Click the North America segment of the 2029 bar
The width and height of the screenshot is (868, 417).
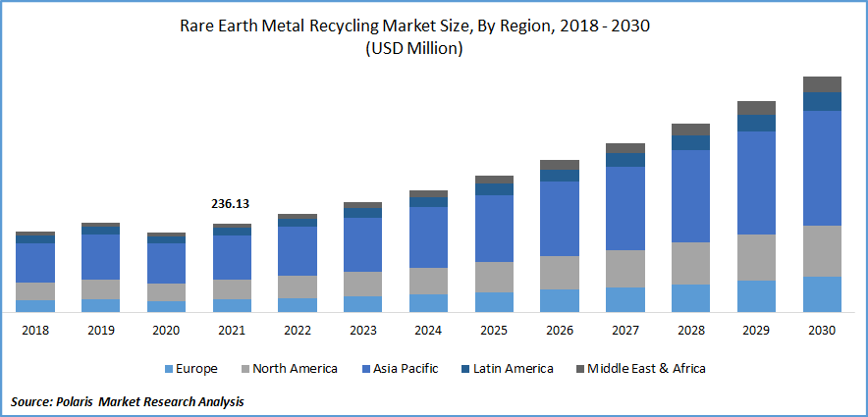pyautogui.click(x=756, y=257)
